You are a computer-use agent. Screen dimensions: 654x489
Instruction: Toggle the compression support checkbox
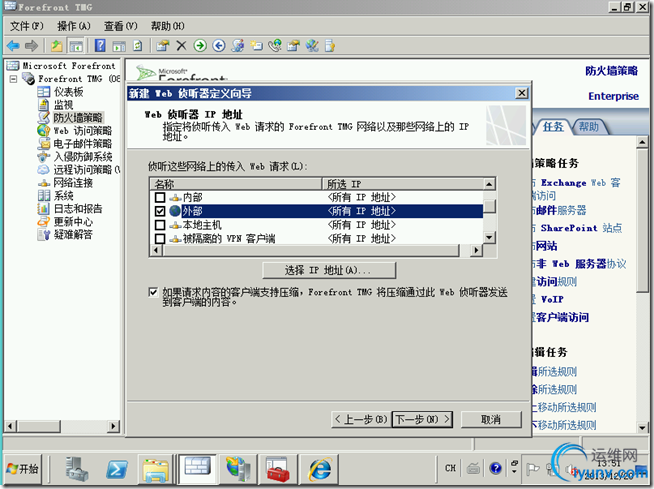coord(153,292)
